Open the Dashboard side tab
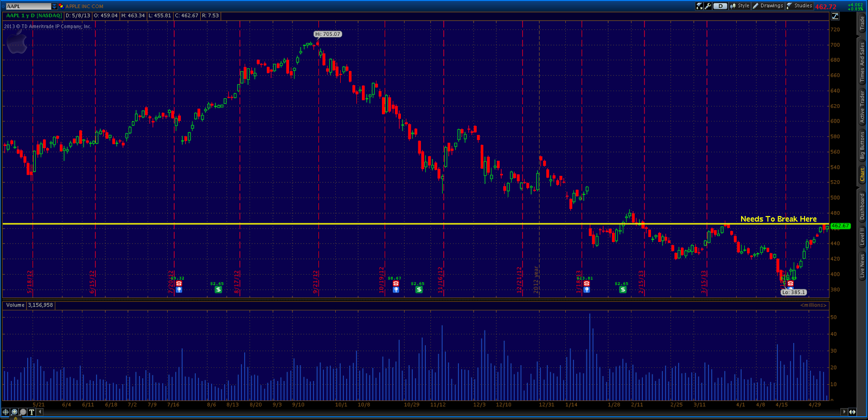This screenshot has height=420, width=868. tap(862, 207)
